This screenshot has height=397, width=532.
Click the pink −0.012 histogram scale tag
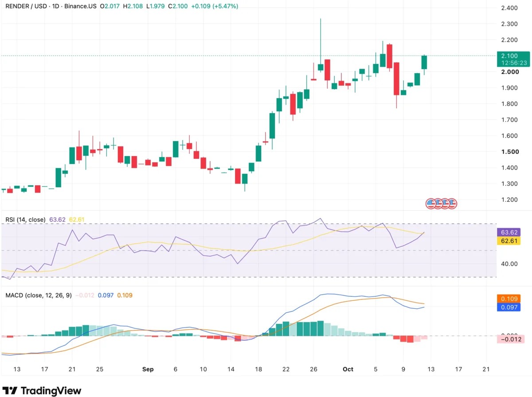point(510,339)
